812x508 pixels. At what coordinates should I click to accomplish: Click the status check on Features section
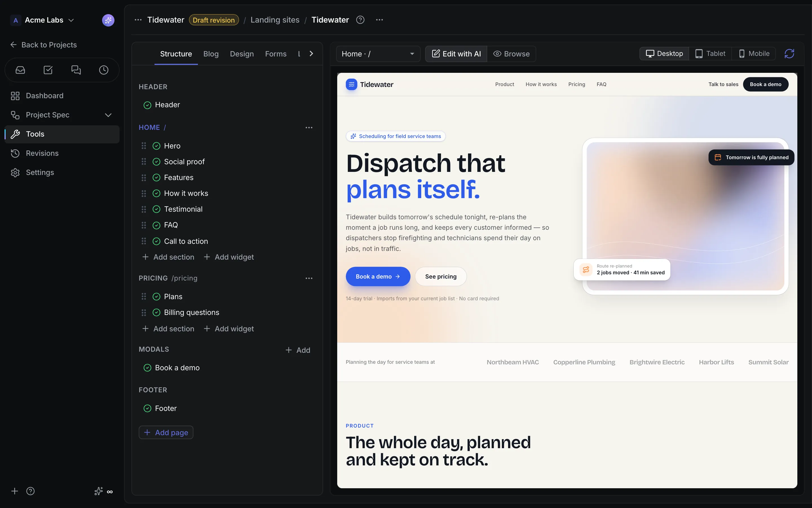click(156, 178)
